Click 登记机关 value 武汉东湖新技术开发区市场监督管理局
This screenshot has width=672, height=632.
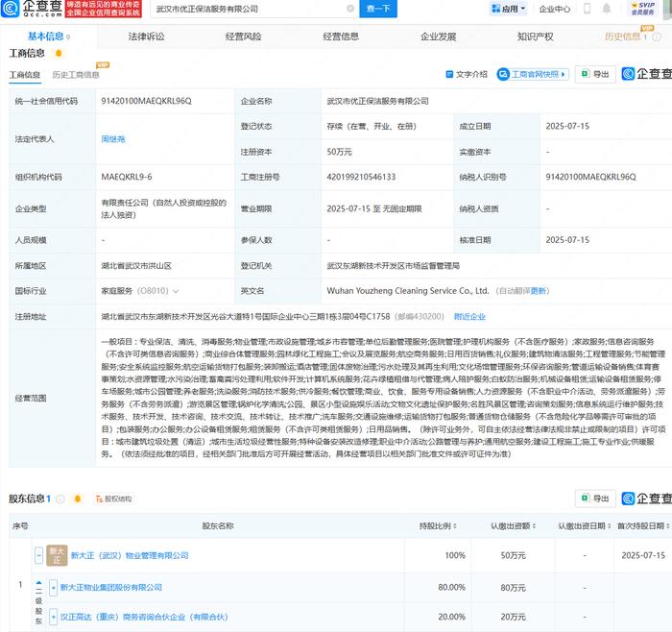pos(393,266)
